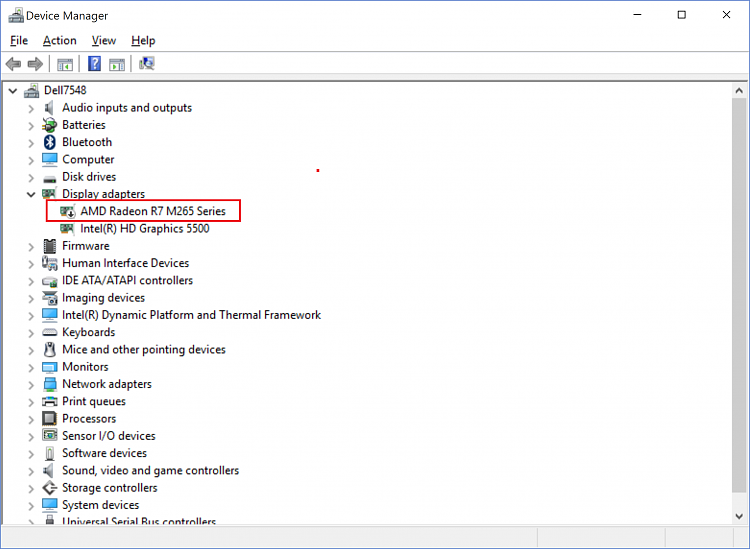Image resolution: width=750 pixels, height=549 pixels.
Task: Open the Help menu
Action: coord(143,41)
